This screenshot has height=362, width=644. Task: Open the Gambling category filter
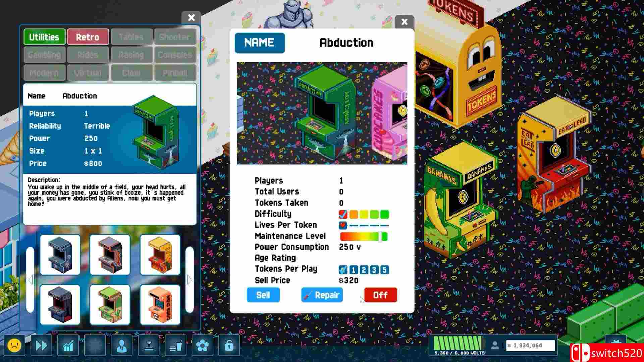44,55
